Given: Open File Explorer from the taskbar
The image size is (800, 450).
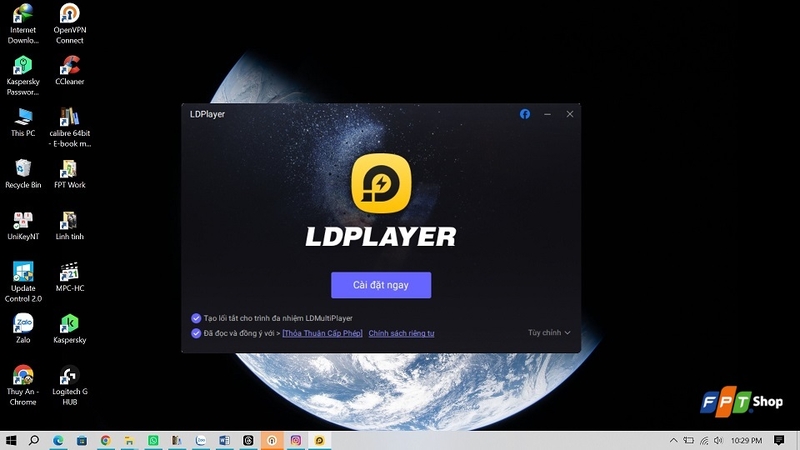Looking at the screenshot, I should click(x=129, y=440).
